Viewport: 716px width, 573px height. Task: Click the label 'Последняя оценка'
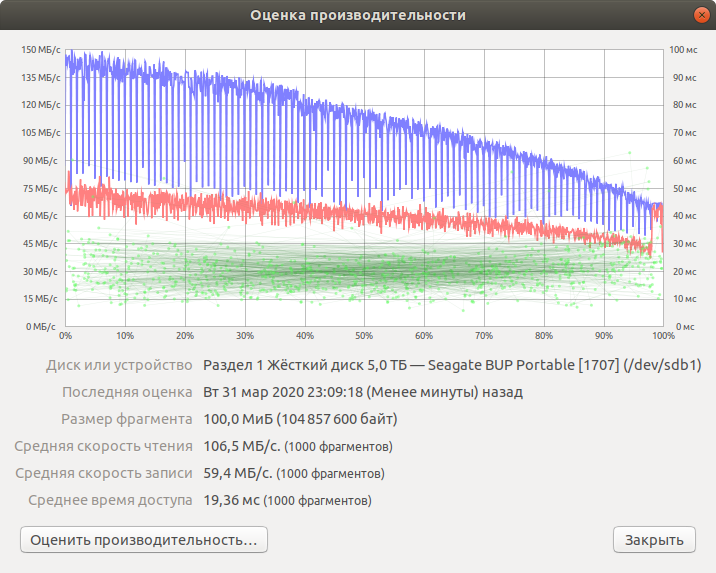coord(127,392)
